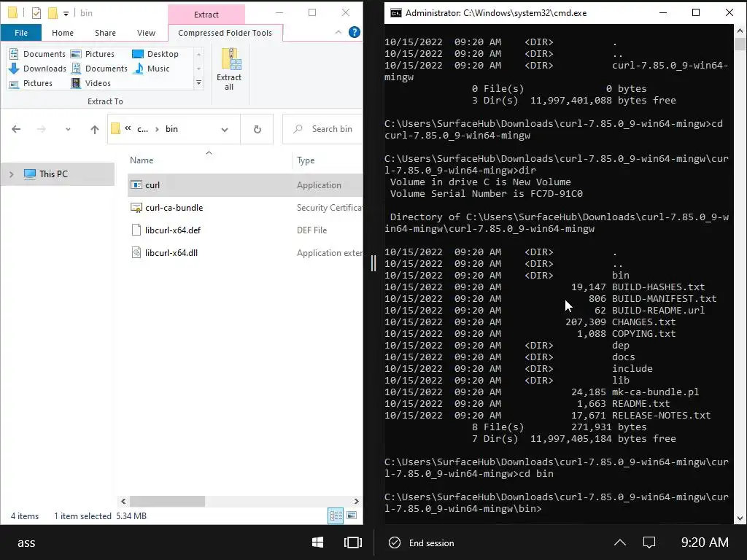Image resolution: width=747 pixels, height=560 pixels.
Task: Pick Documents destination in the middle column
Action: 99,69
